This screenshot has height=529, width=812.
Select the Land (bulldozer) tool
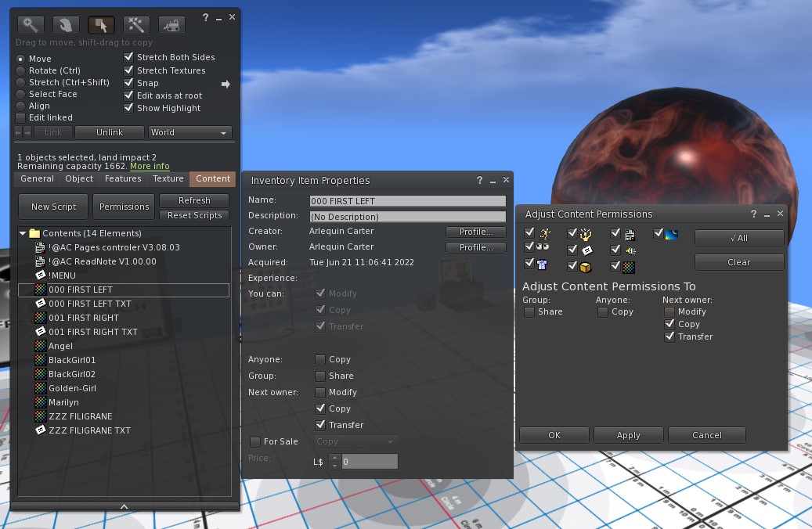pyautogui.click(x=171, y=25)
